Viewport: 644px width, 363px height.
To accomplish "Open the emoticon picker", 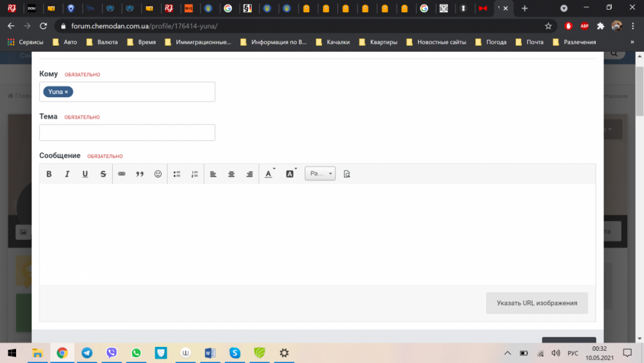I will 158,174.
